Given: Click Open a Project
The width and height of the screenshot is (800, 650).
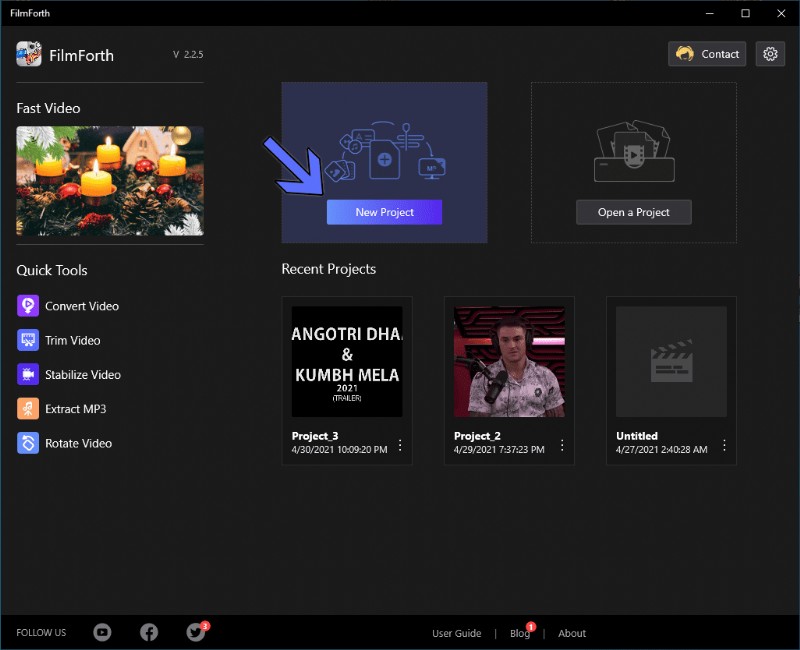Looking at the screenshot, I should point(633,212).
